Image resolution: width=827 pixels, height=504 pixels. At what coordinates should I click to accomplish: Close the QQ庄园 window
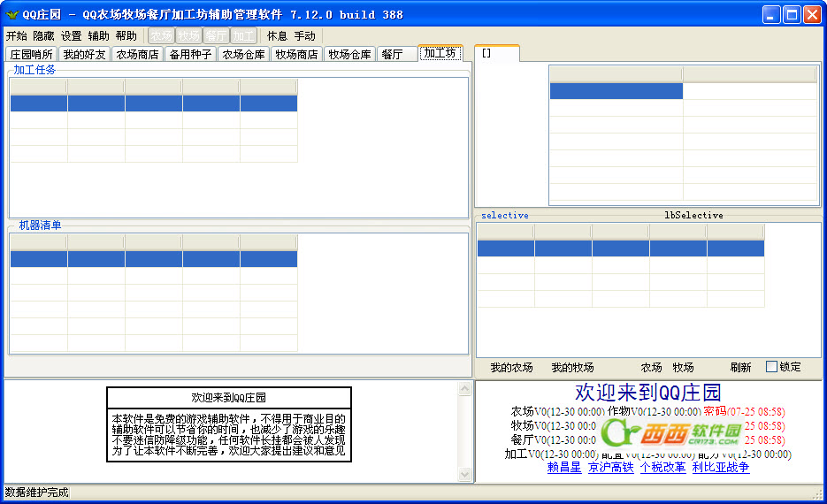click(812, 14)
